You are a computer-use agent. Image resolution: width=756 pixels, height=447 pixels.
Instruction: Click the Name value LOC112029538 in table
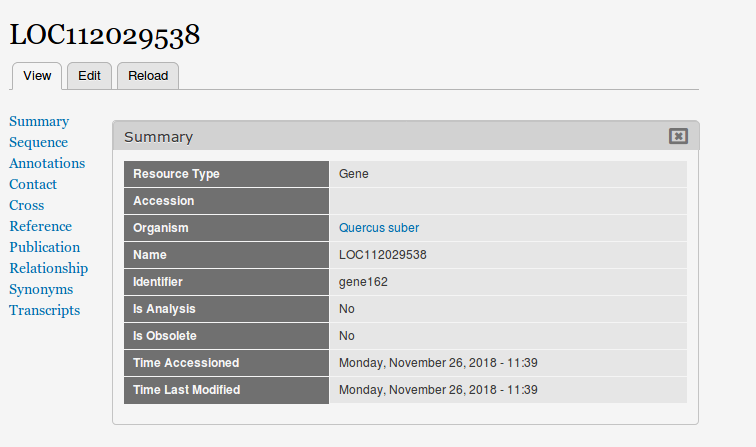click(x=383, y=255)
